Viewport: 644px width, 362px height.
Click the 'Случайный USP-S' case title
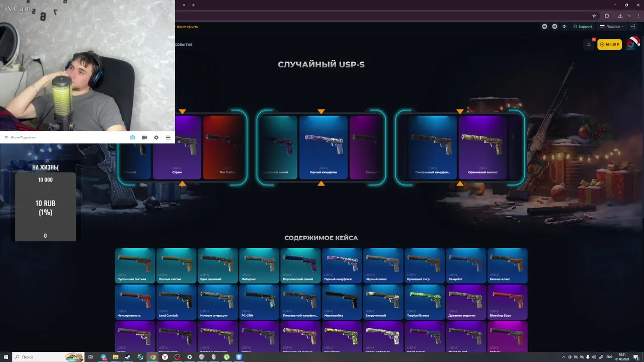321,65
